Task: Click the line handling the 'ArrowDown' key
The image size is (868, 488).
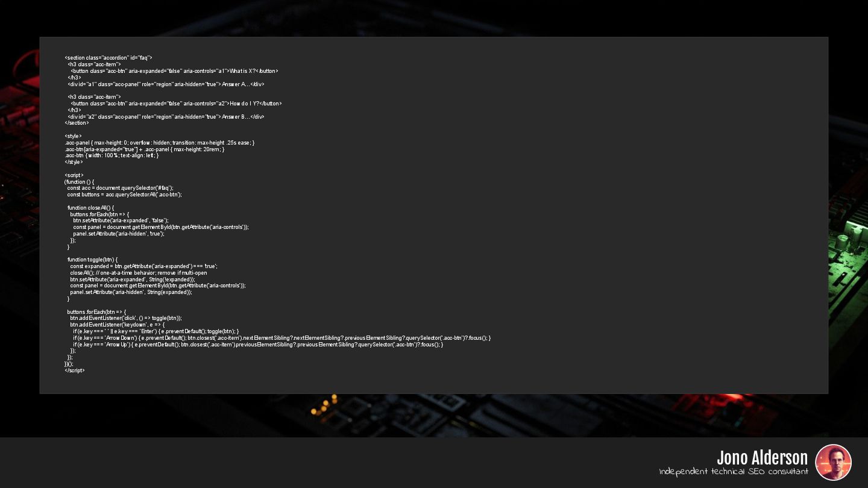Action: [282, 338]
